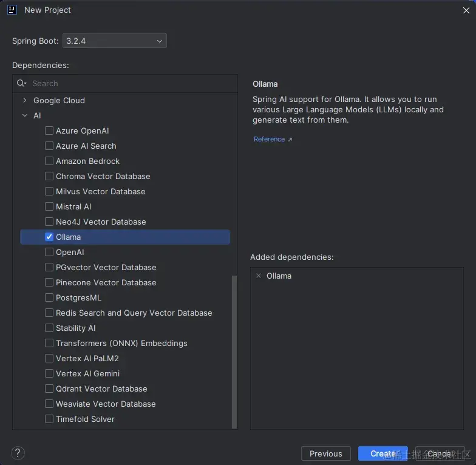Click the dependencies list scrollbar
476x465 pixels.
(x=234, y=352)
